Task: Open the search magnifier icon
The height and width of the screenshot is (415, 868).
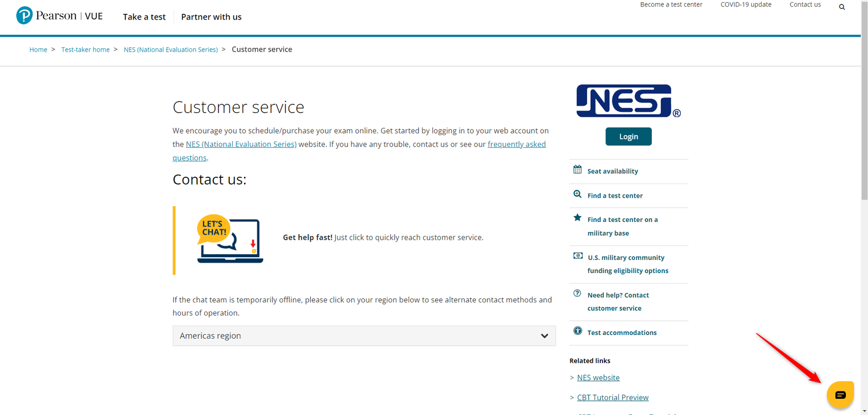Action: pos(842,7)
